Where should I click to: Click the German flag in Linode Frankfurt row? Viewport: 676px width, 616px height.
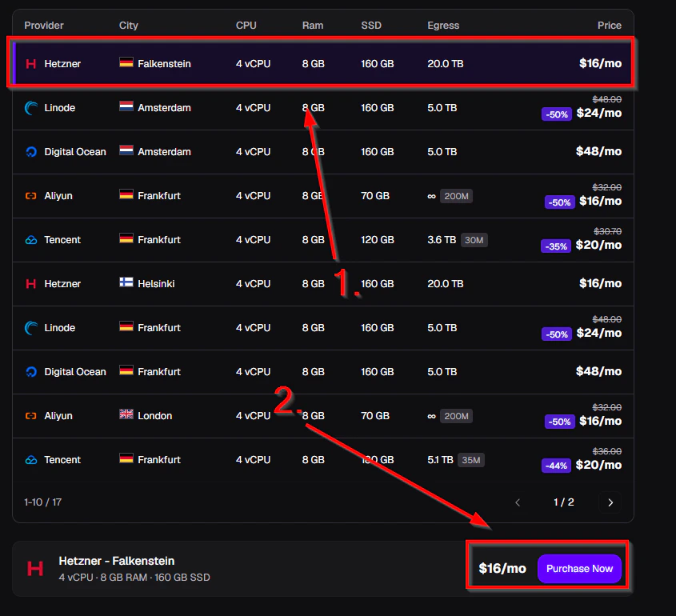[x=126, y=326]
